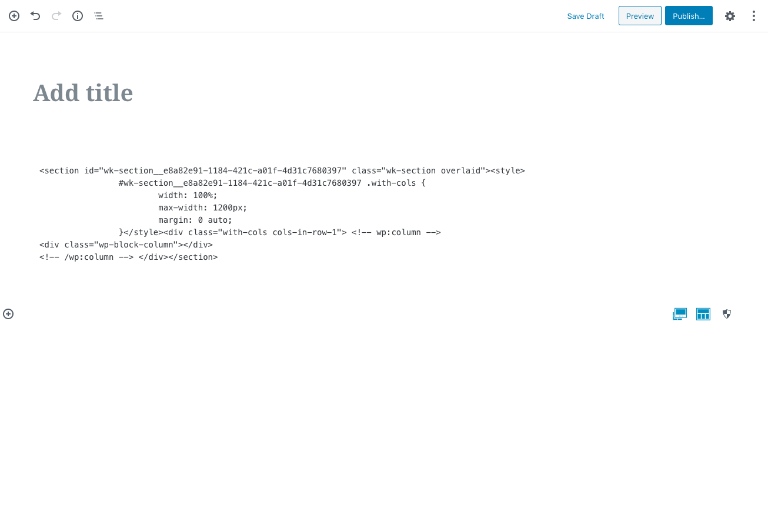
Task: Click the Preview button
Action: click(640, 16)
